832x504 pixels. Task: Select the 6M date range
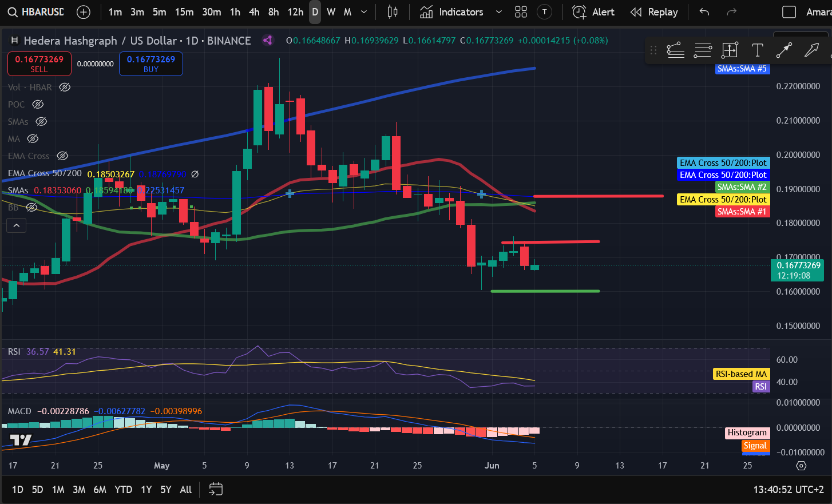point(100,490)
